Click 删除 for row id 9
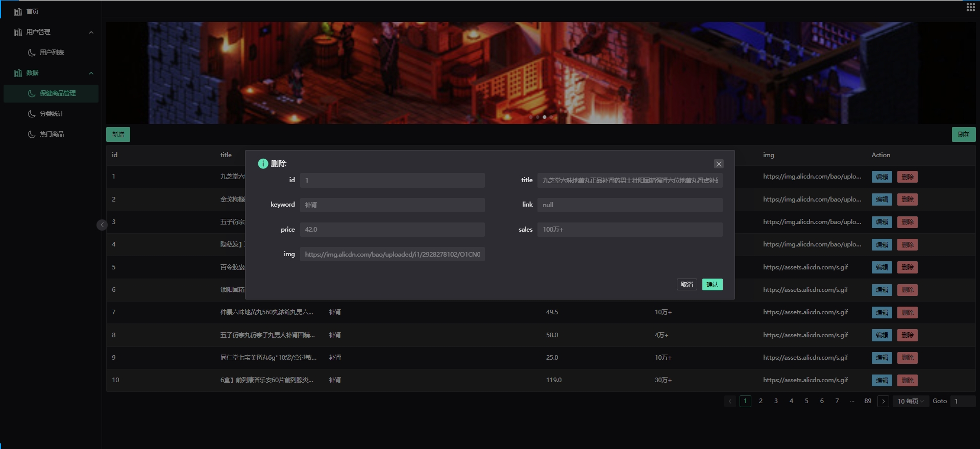The width and height of the screenshot is (980, 449). (x=907, y=358)
